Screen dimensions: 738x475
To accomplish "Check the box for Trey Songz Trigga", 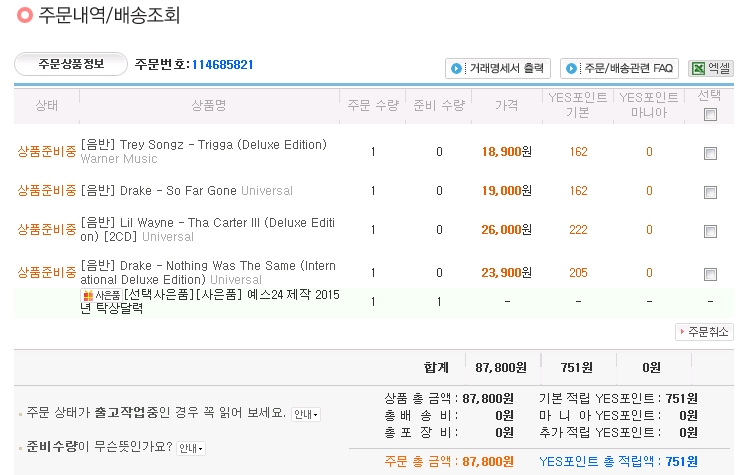I will tap(710, 153).
